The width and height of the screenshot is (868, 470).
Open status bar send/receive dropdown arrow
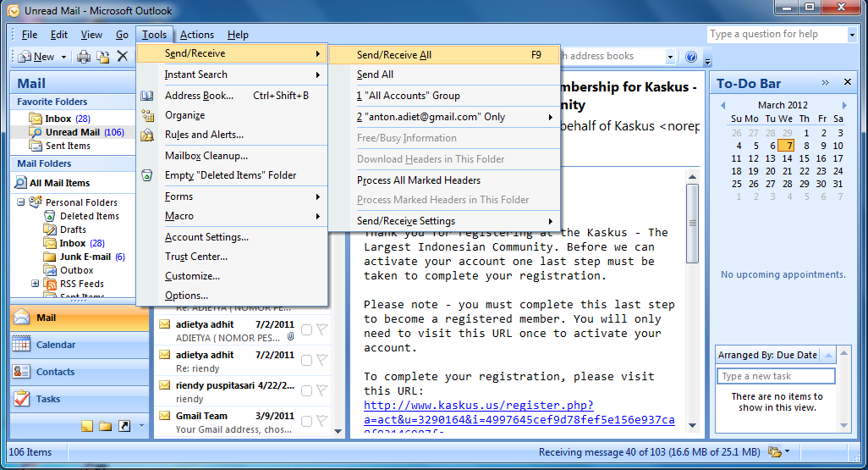(x=787, y=451)
